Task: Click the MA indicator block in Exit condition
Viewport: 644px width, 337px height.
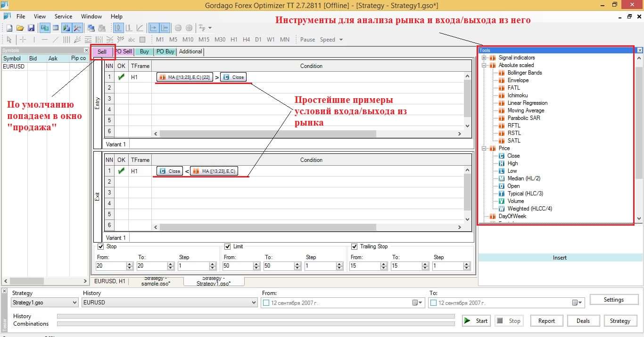Action: [215, 171]
